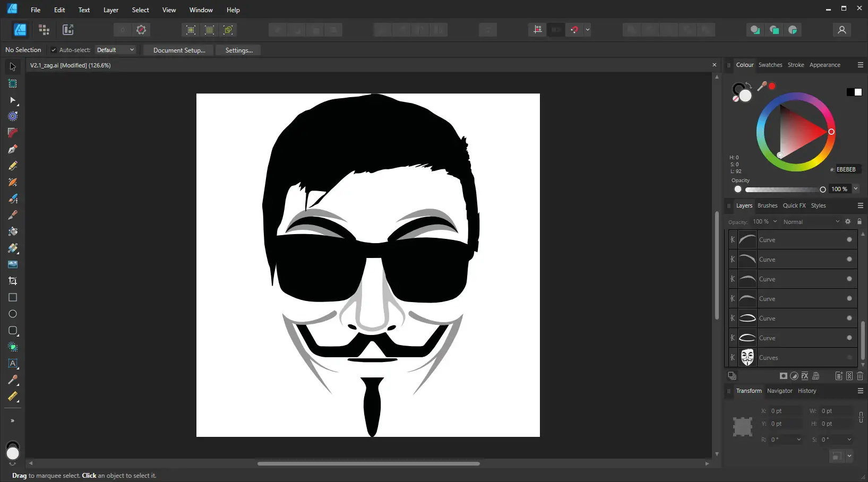Switch to the Swatches tab
Viewport: 868px width, 482px height.
click(x=770, y=65)
